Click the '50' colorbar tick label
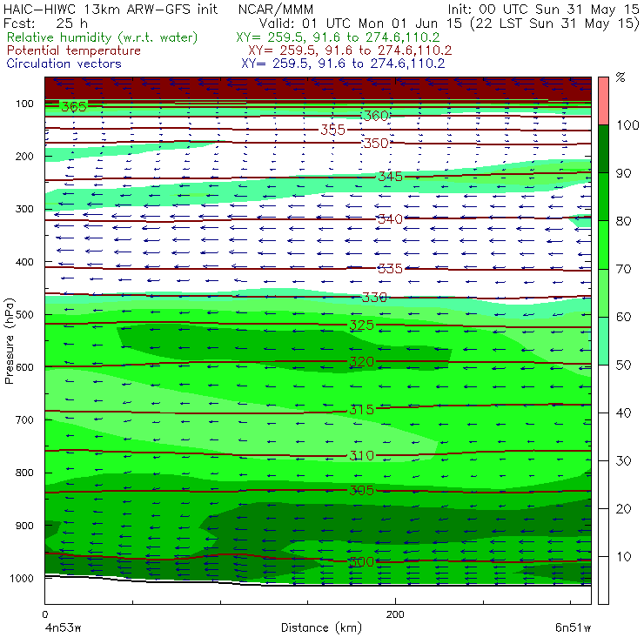This screenshot has width=644, height=644. pyautogui.click(x=623, y=366)
